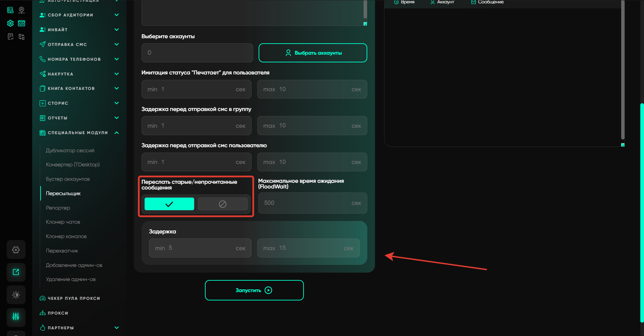Open the Репортер module
The image size is (644, 336).
click(x=58, y=208)
